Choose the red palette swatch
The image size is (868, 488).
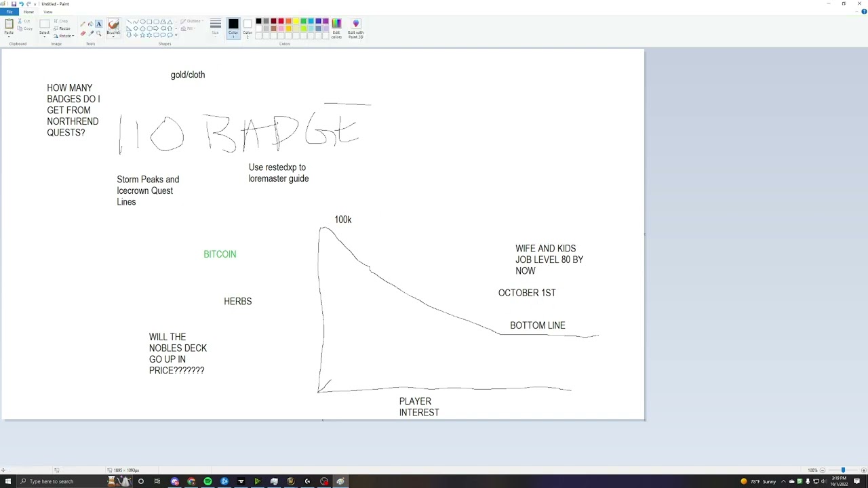[281, 22]
